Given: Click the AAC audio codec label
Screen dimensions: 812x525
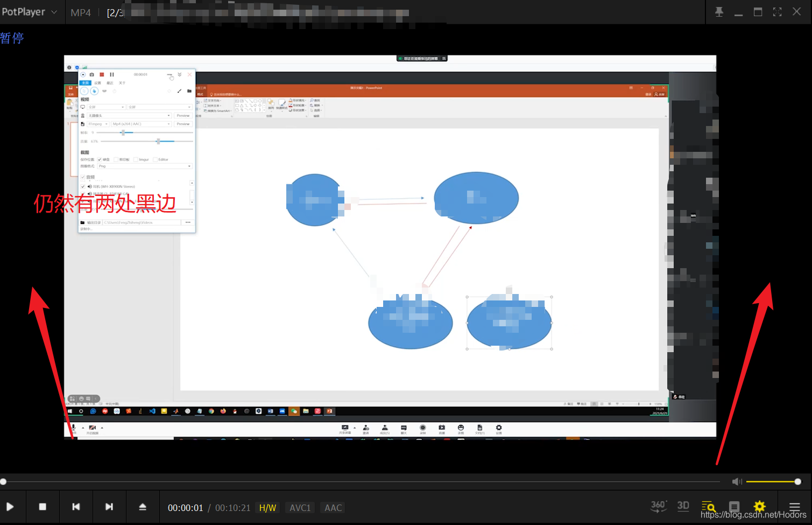Looking at the screenshot, I should pyautogui.click(x=333, y=508).
